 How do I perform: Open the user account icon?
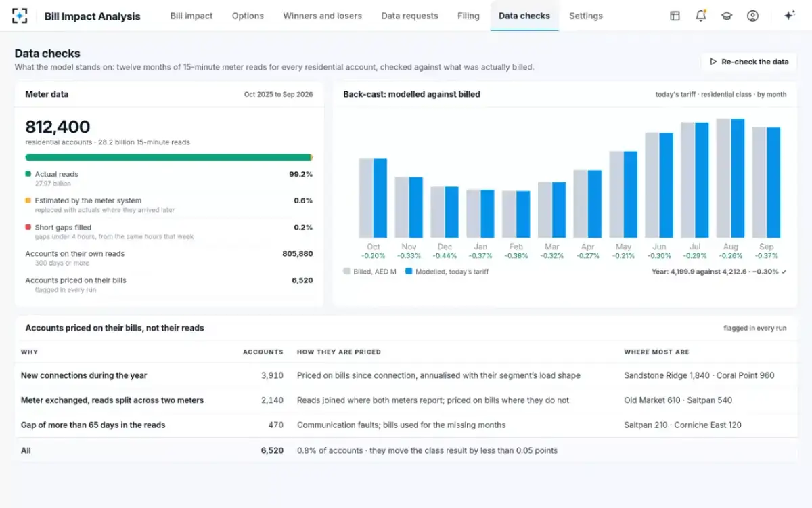[752, 16]
